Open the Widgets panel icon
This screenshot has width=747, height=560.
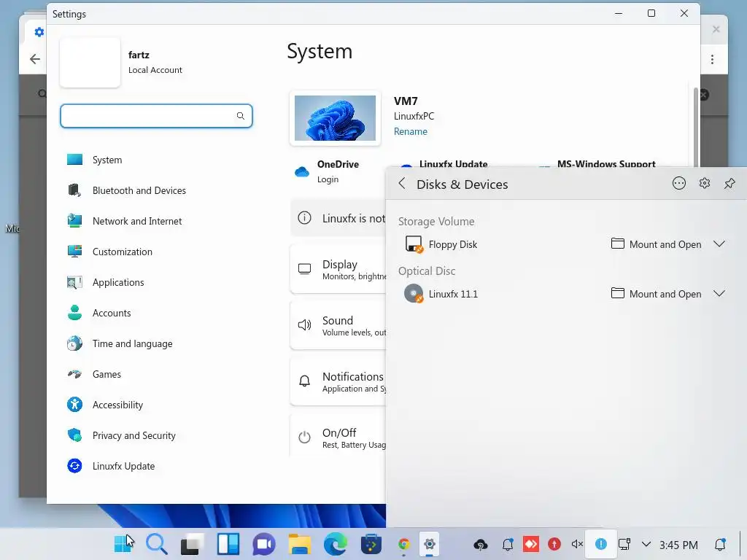point(228,544)
